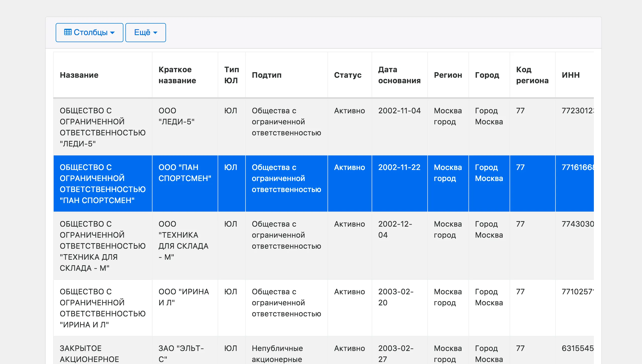Sort table by Подтип column header
The width and height of the screenshot is (642, 364).
coord(267,75)
